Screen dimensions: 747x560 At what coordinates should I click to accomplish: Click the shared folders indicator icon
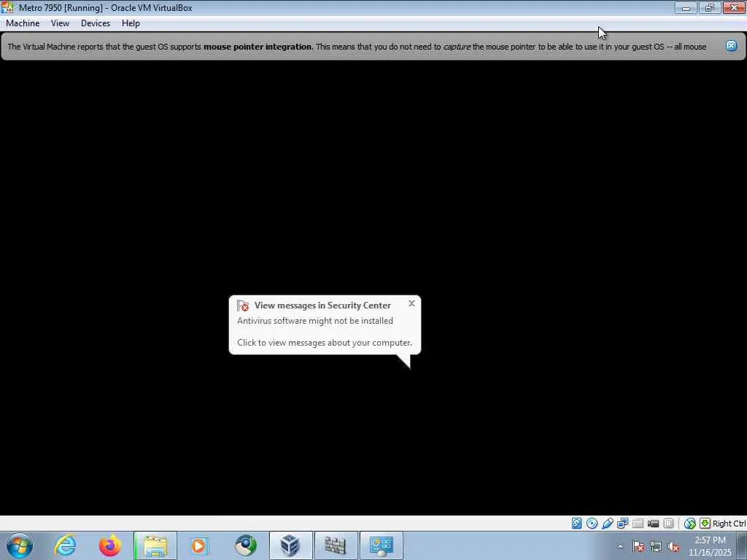[638, 524]
